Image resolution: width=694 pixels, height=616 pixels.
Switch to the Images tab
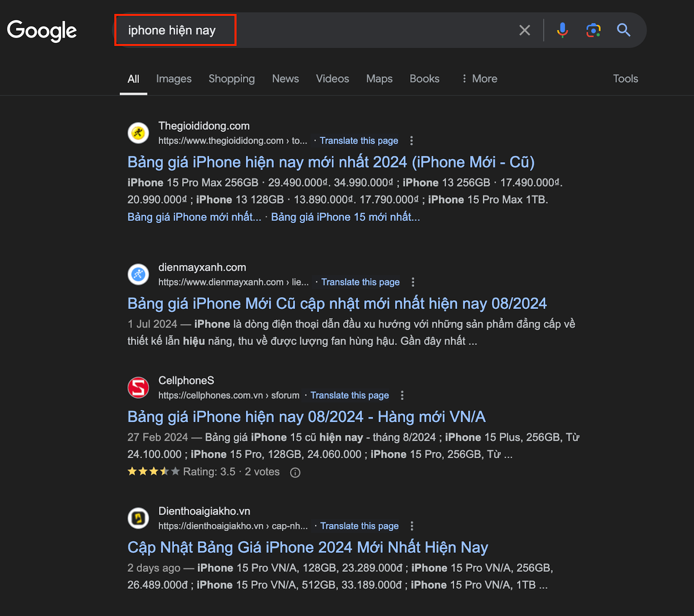coord(174,79)
